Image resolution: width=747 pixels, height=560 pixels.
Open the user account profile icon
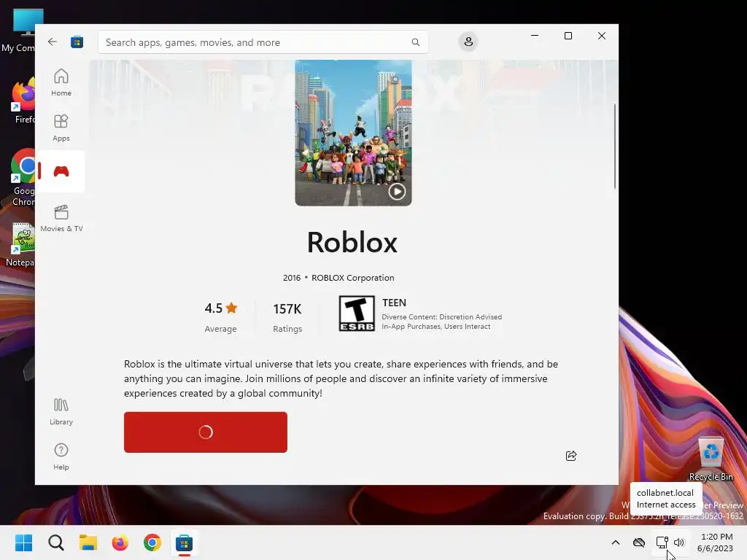[468, 42]
